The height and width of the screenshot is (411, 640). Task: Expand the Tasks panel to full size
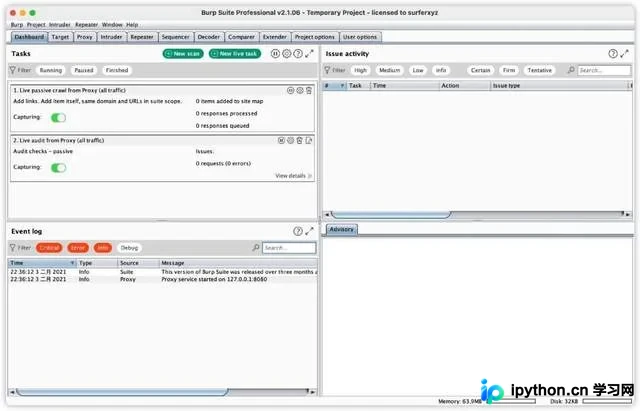click(309, 53)
